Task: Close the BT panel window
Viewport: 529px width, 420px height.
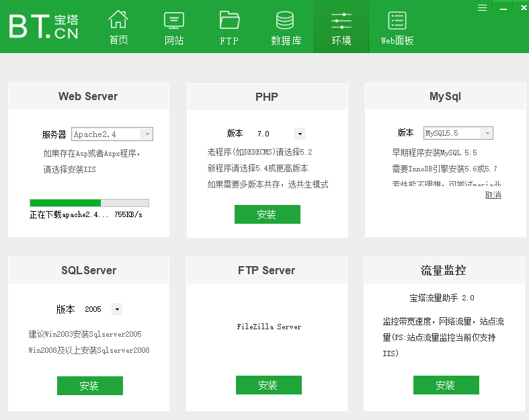Action: point(523,7)
